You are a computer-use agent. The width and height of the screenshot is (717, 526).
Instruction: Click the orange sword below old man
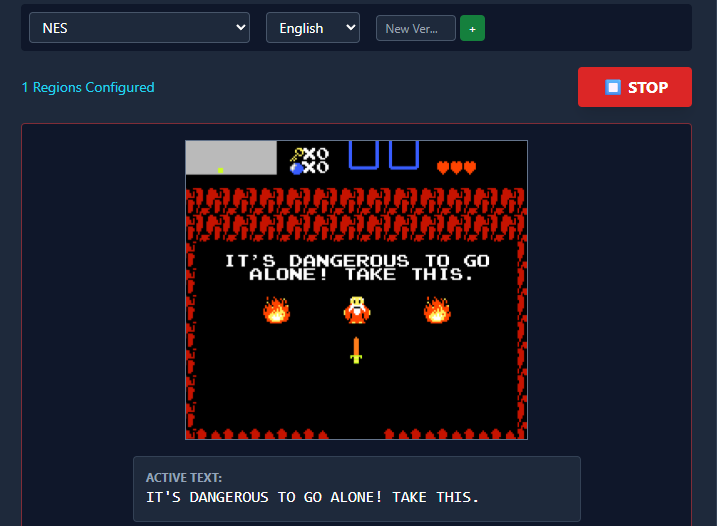pos(356,350)
